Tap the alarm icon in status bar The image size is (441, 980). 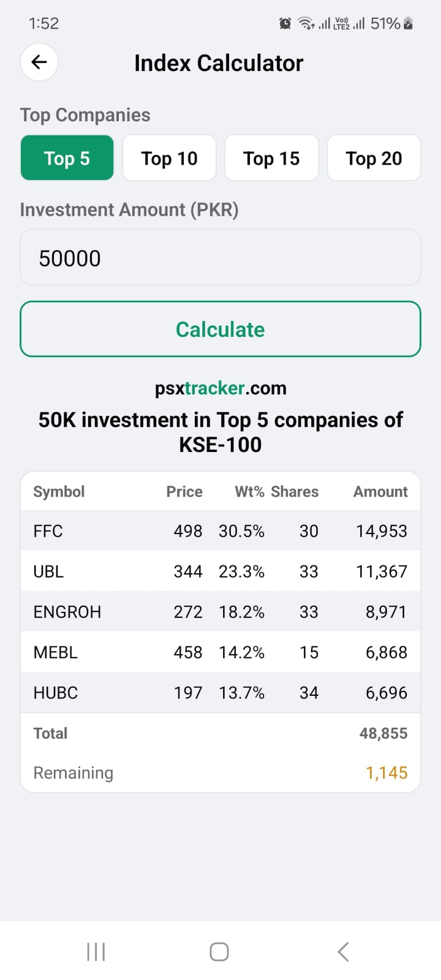pos(285,24)
